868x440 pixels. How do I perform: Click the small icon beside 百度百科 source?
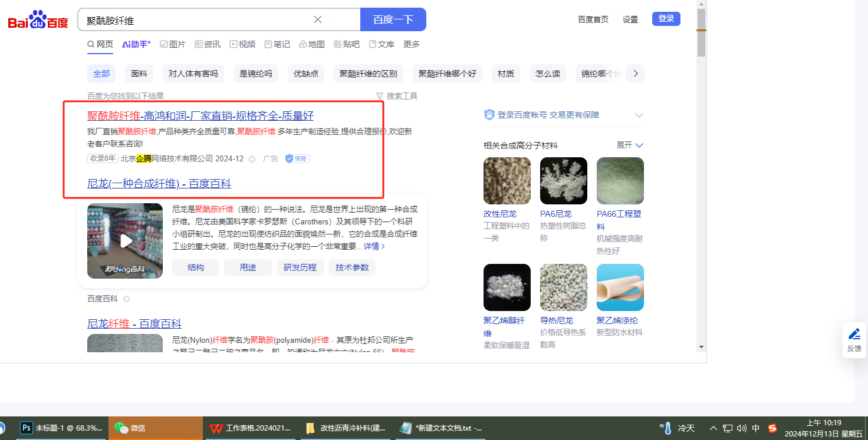point(126,299)
